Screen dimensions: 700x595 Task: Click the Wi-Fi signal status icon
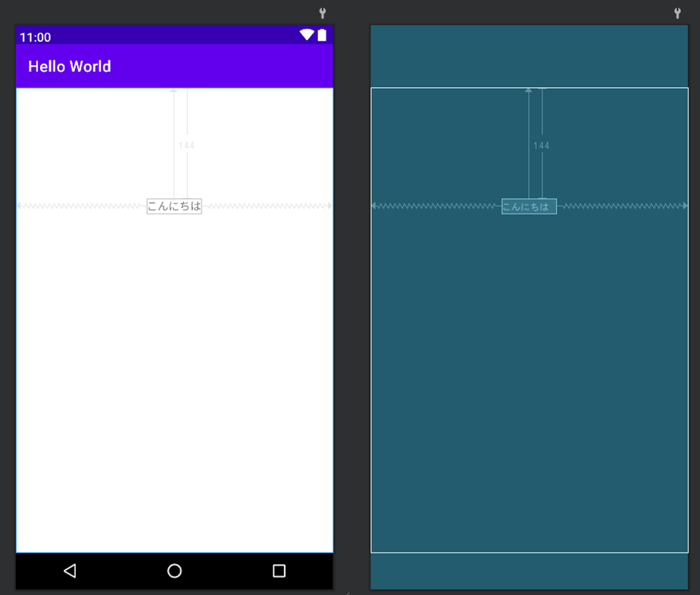(x=307, y=35)
